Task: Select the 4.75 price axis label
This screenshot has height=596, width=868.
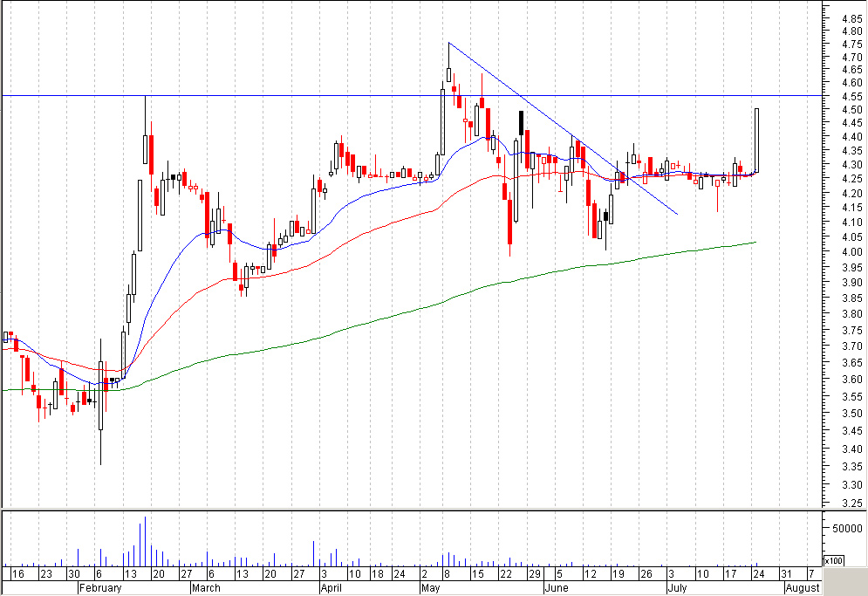Action: pyautogui.click(x=851, y=45)
